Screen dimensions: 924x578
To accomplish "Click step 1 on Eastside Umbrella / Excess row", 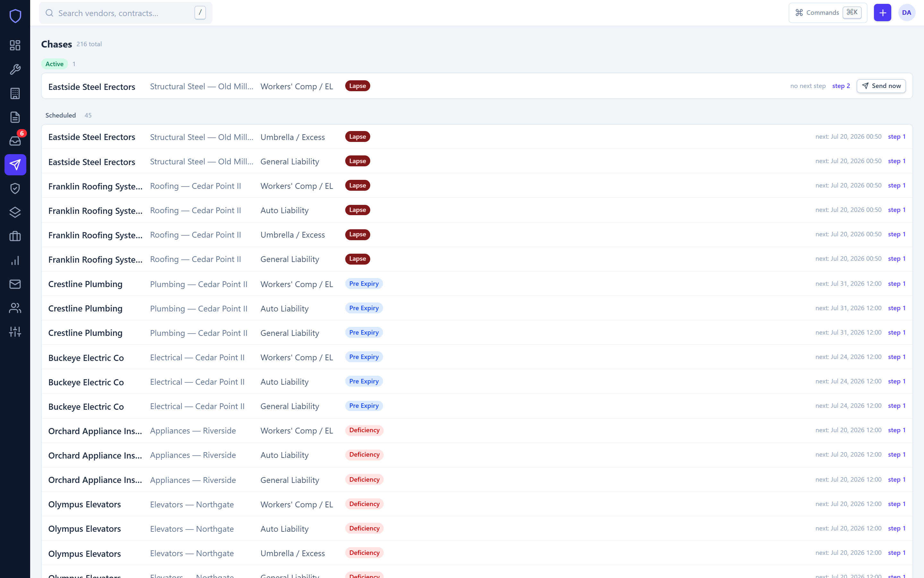I will pos(896,136).
